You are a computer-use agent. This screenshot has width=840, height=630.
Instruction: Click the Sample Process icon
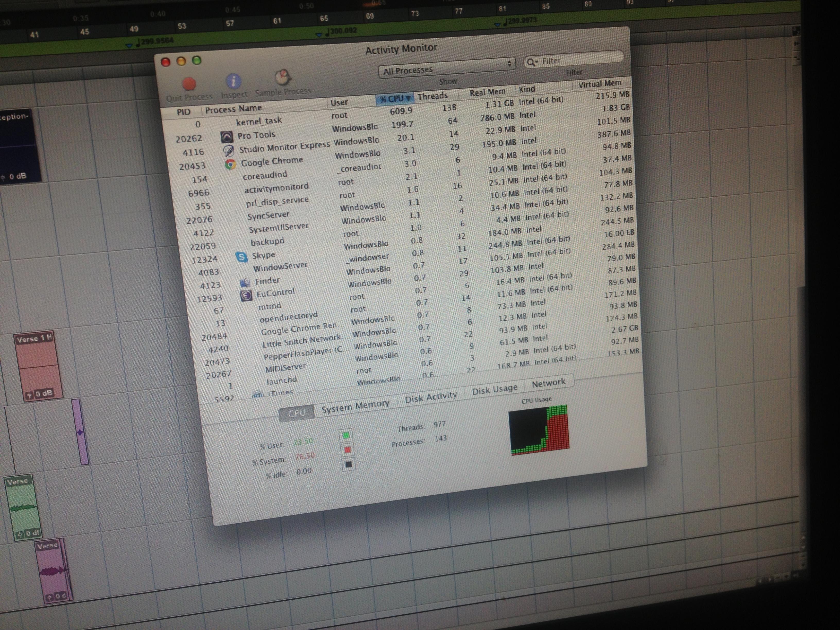click(283, 77)
